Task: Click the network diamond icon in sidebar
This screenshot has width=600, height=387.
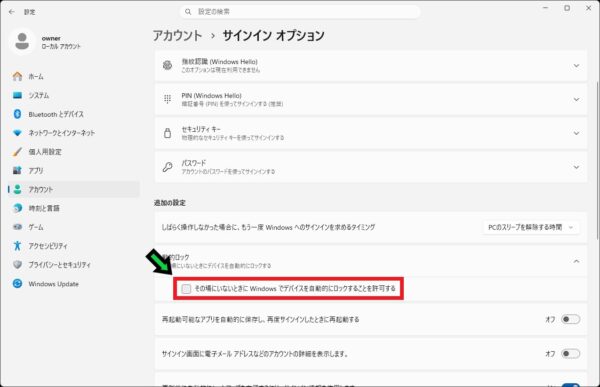Action: pyautogui.click(x=17, y=133)
